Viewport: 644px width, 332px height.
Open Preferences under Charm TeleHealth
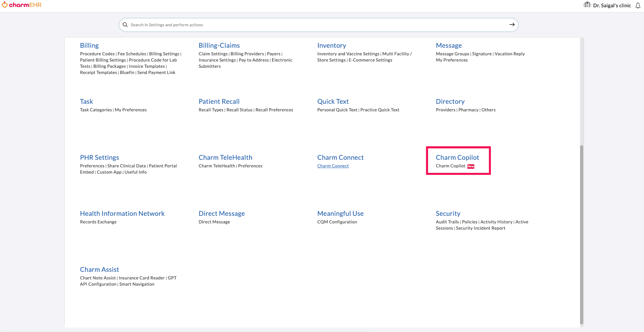[250, 166]
